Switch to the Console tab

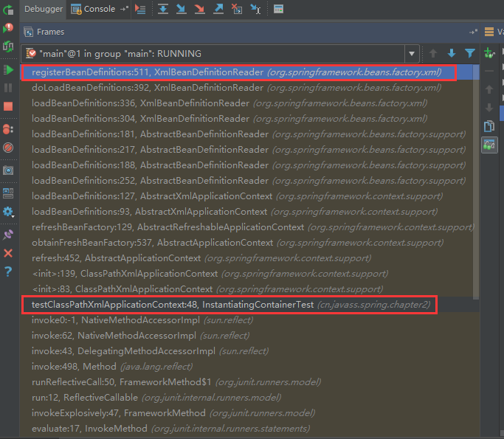100,9
